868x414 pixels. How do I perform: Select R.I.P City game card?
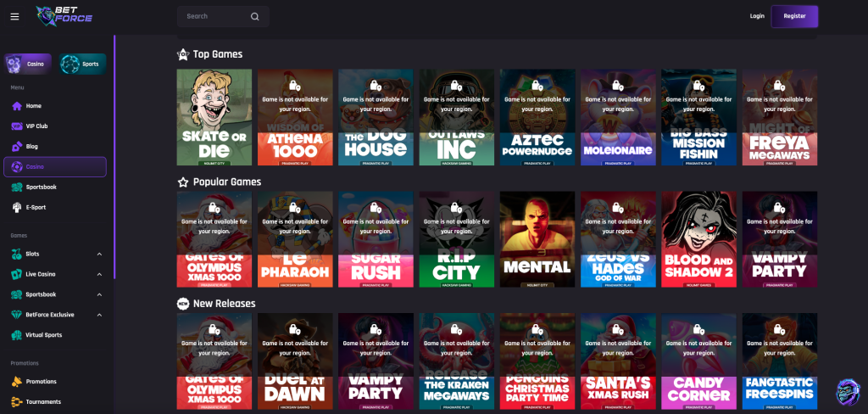(457, 239)
